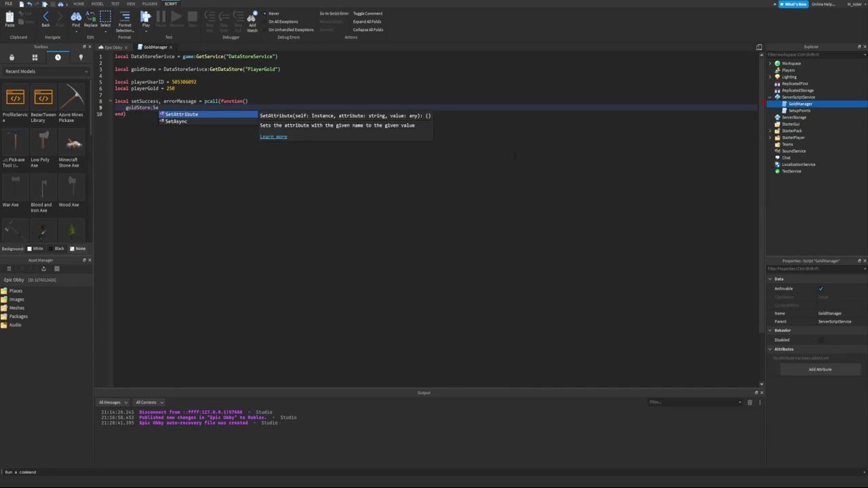Click the Learn more link
Image resolution: width=868 pixels, height=488 pixels.
pos(273,137)
